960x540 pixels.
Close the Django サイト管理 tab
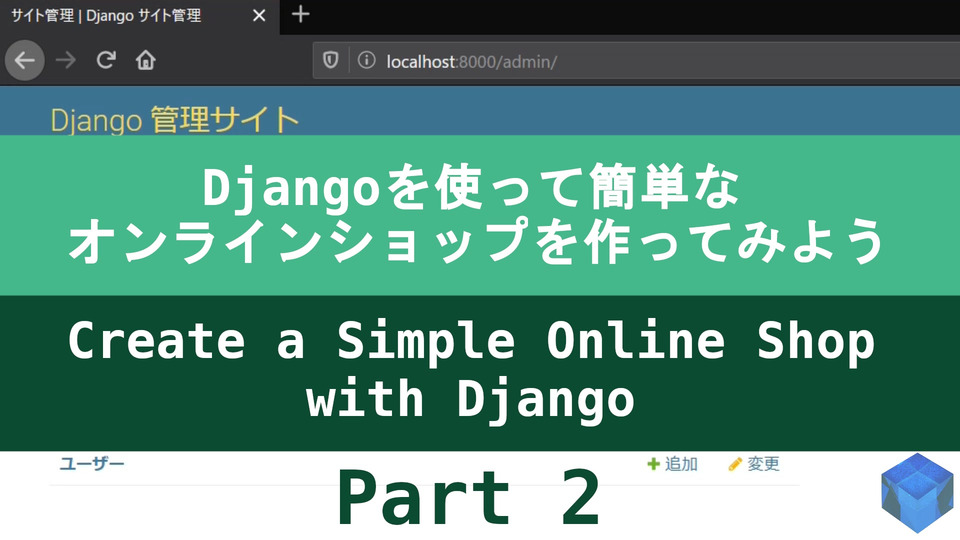point(259,15)
